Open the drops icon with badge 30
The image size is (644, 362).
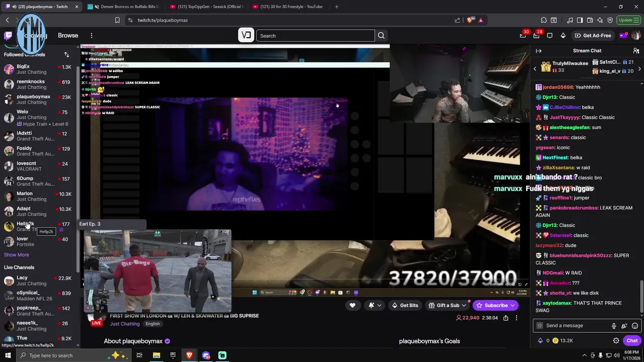523,36
